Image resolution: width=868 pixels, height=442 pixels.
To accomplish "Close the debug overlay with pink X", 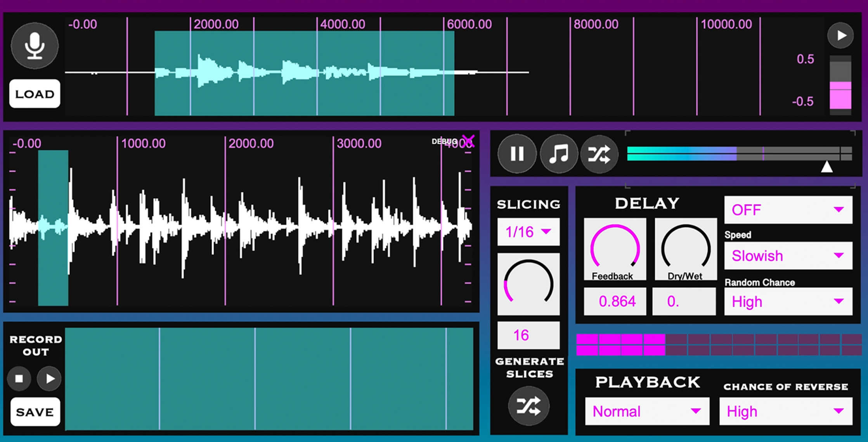I will pyautogui.click(x=468, y=141).
